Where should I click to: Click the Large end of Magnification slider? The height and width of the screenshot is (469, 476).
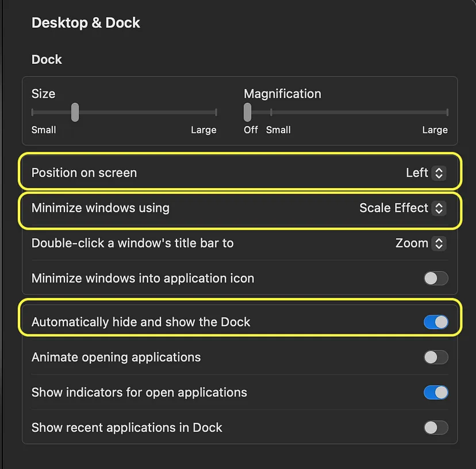(x=447, y=112)
